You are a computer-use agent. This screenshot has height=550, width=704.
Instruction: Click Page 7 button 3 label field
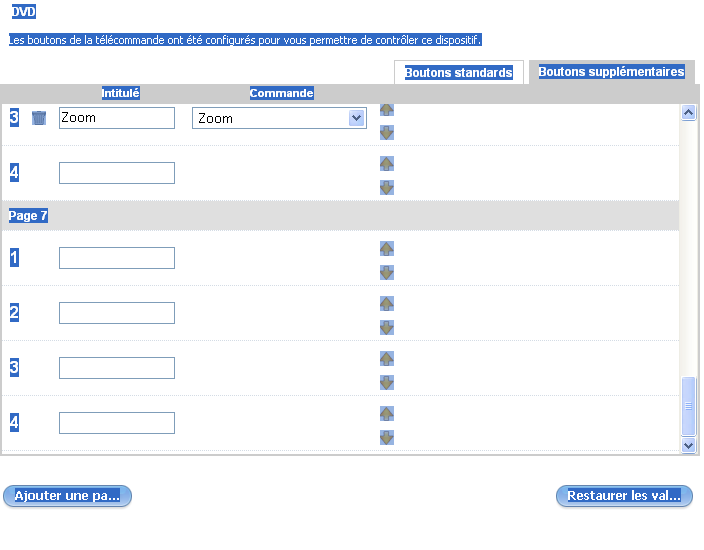(x=117, y=368)
